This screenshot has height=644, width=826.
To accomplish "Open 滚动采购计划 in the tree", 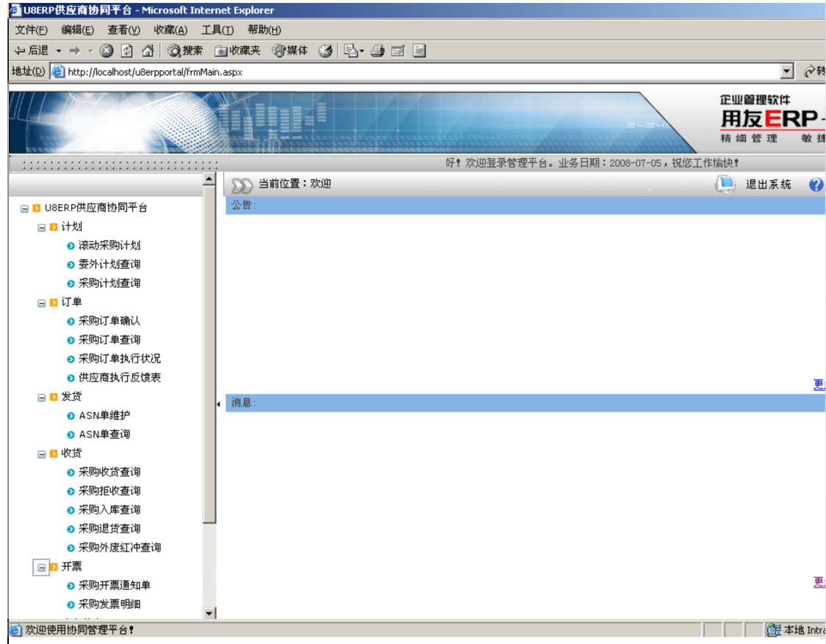I will click(109, 246).
